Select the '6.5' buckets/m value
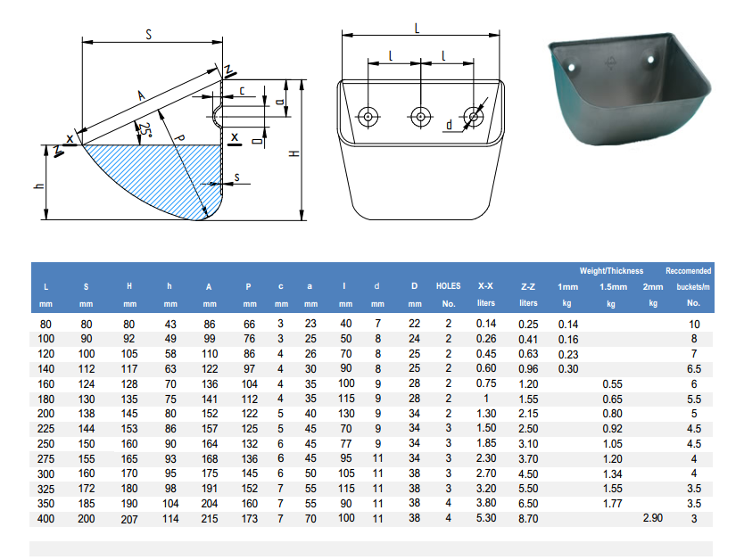This screenshot has height=560, width=744. 694,369
